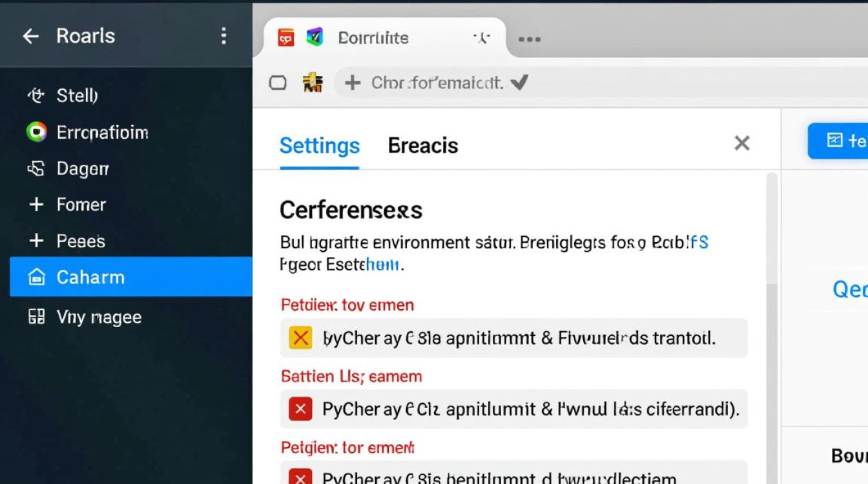Viewport: 868px width, 484px height.
Task: Click the Dagen branch icon
Action: pyautogui.click(x=36, y=168)
